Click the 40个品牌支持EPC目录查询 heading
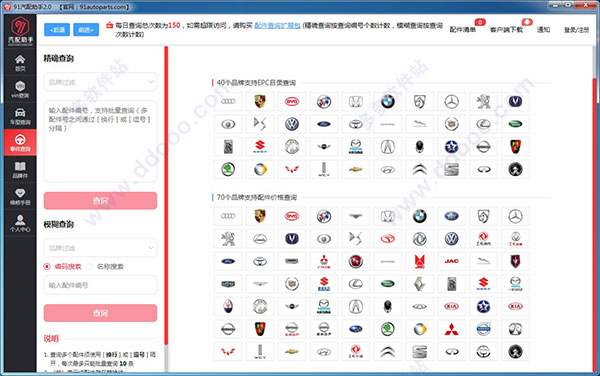 [x=256, y=83]
